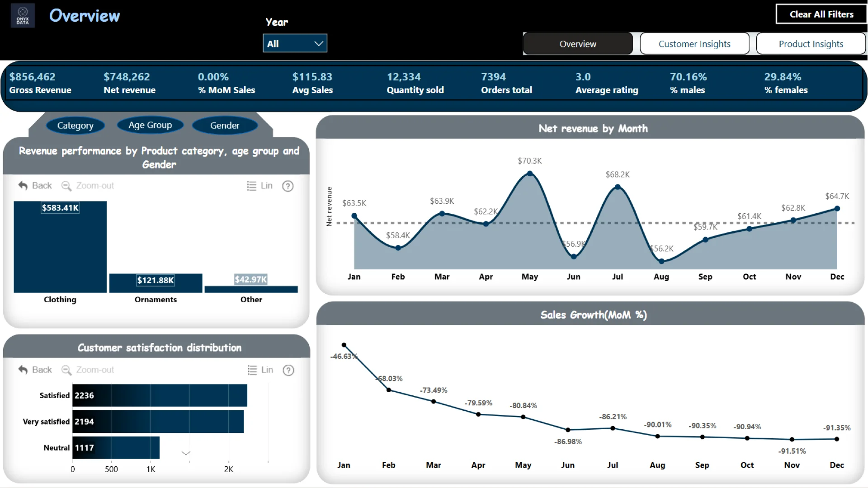Image resolution: width=868 pixels, height=488 pixels.
Task: Click the Very satisfied bar showing 2194
Action: [158, 422]
